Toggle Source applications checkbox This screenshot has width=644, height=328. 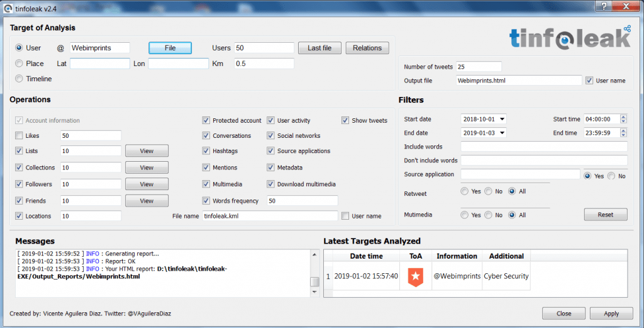click(x=270, y=151)
